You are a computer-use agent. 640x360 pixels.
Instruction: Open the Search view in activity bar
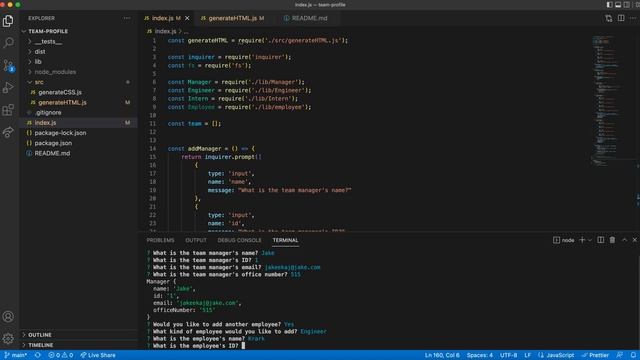[8, 43]
